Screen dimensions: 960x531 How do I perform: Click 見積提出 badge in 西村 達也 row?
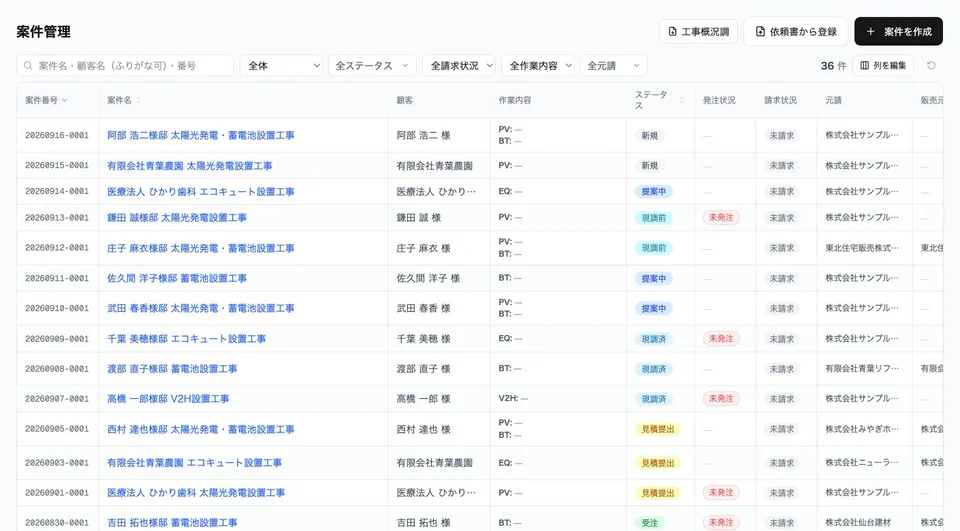pyautogui.click(x=658, y=429)
